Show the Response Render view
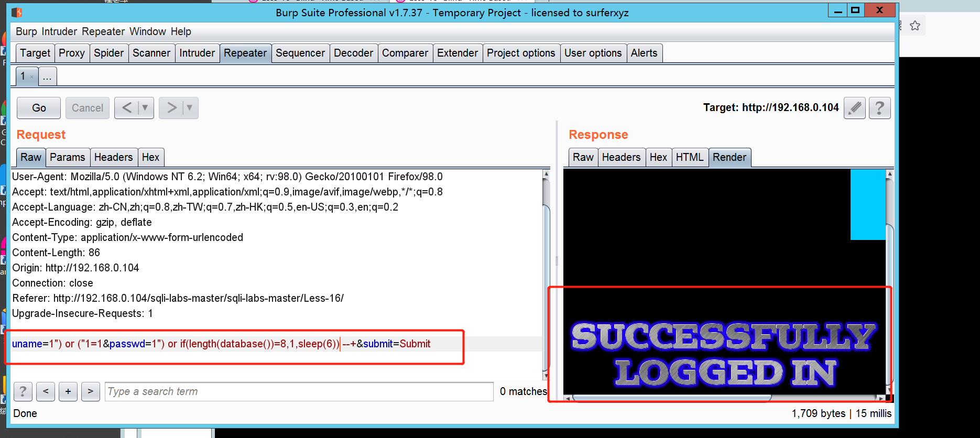Screen dimensions: 980x438 tap(729, 157)
